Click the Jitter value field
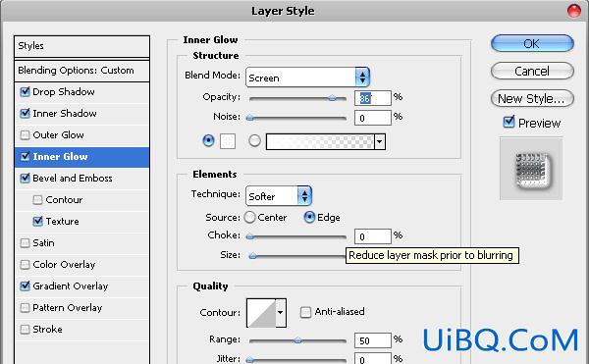This screenshot has width=589, height=364. click(373, 358)
